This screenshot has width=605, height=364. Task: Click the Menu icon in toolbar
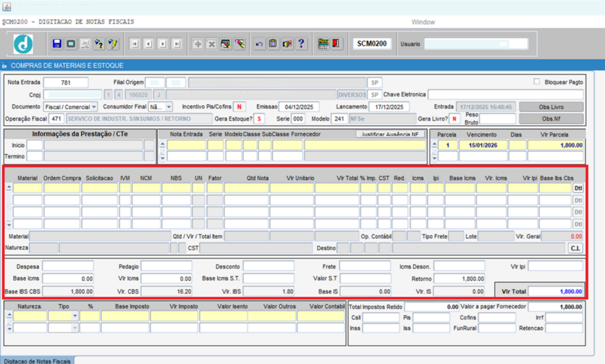(323, 44)
